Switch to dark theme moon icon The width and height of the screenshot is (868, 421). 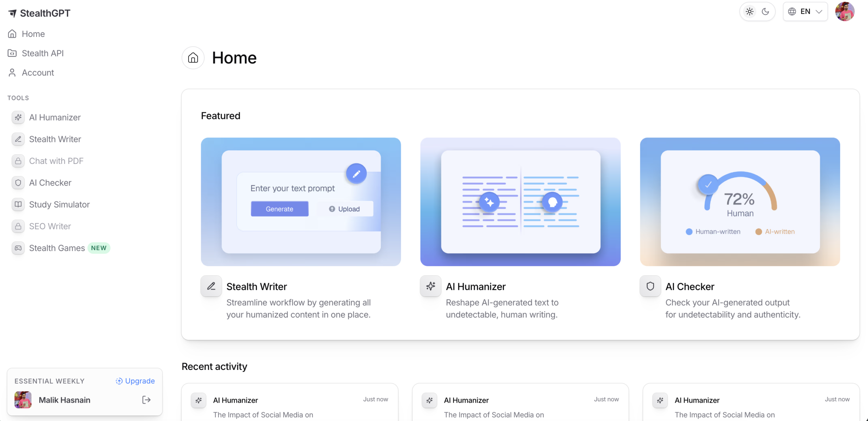765,12
